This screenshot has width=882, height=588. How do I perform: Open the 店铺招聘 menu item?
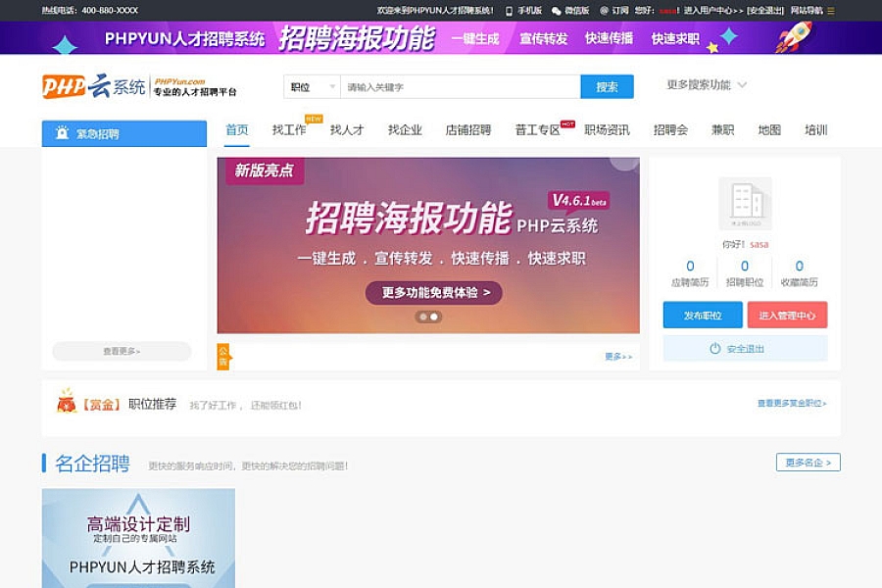[468, 130]
